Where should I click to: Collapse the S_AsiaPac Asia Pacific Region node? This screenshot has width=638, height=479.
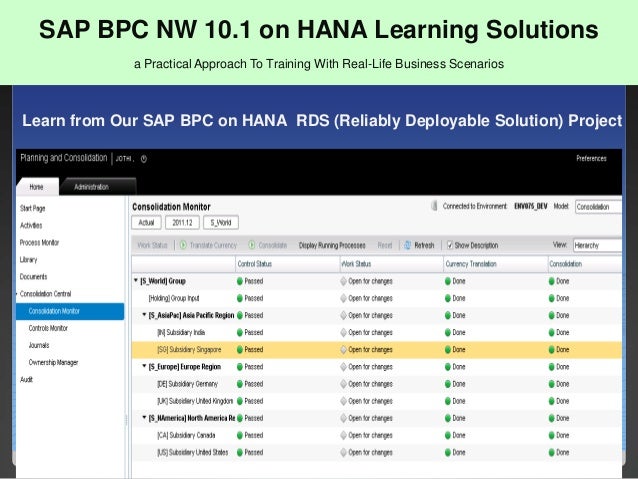144,315
